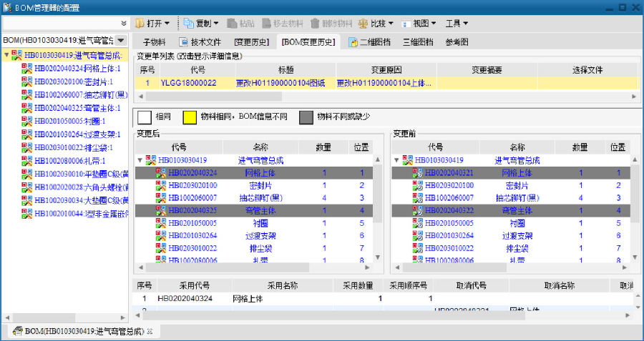Click the HB1002060007 icon in 变更后 panel
This screenshot has width=644, height=341.
click(x=161, y=198)
